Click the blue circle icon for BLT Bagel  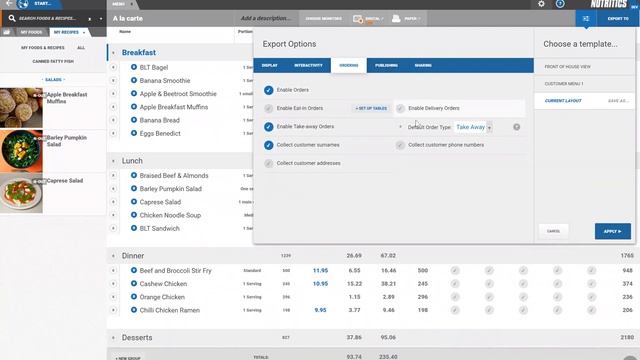[x=133, y=67]
